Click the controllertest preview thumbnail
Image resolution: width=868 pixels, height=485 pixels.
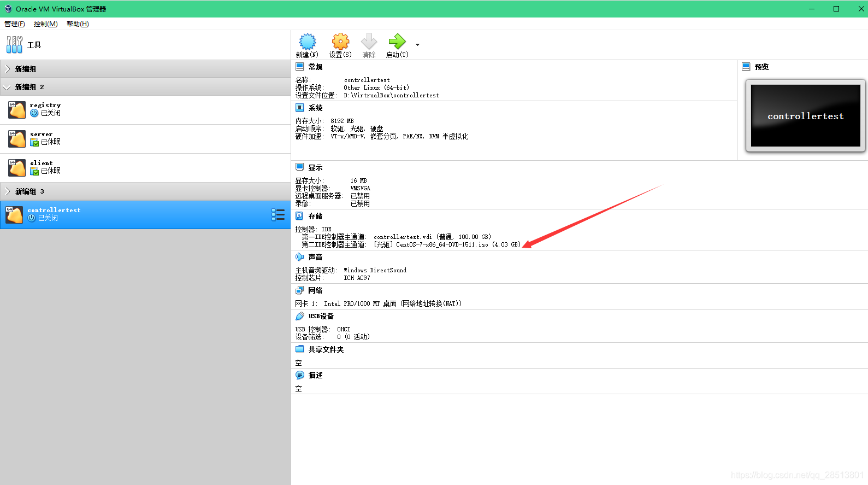tap(805, 115)
